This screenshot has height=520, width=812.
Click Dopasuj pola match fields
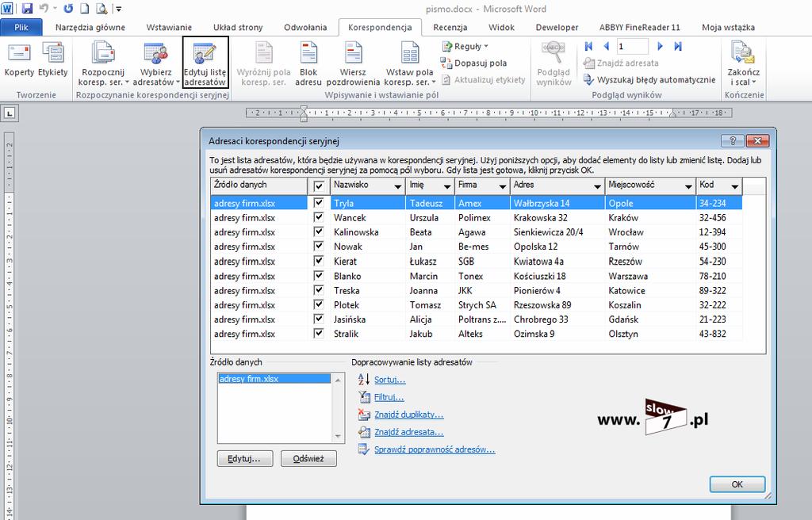[x=473, y=63]
